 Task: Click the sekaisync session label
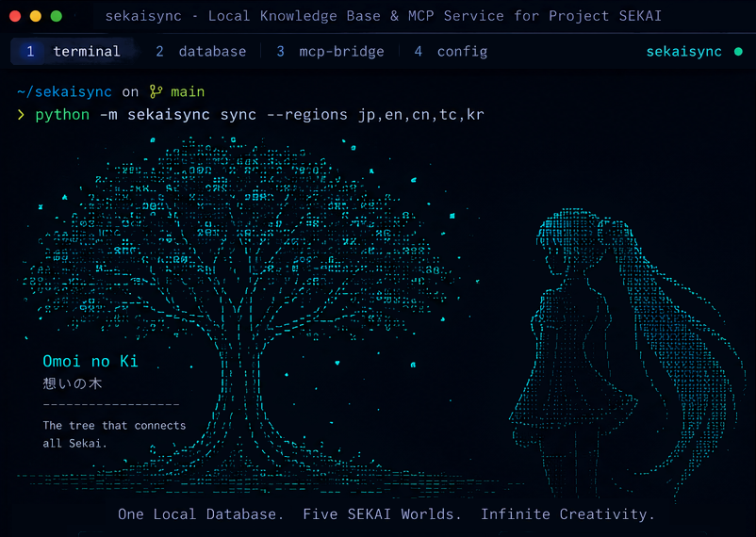click(683, 51)
